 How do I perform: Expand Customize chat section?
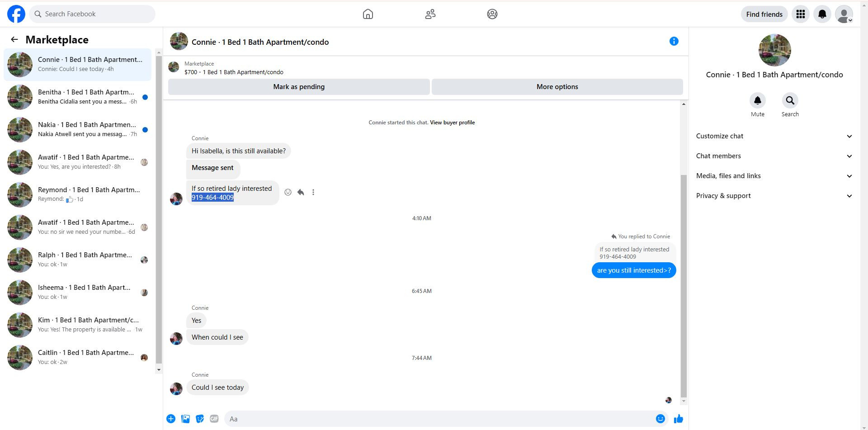coord(774,136)
